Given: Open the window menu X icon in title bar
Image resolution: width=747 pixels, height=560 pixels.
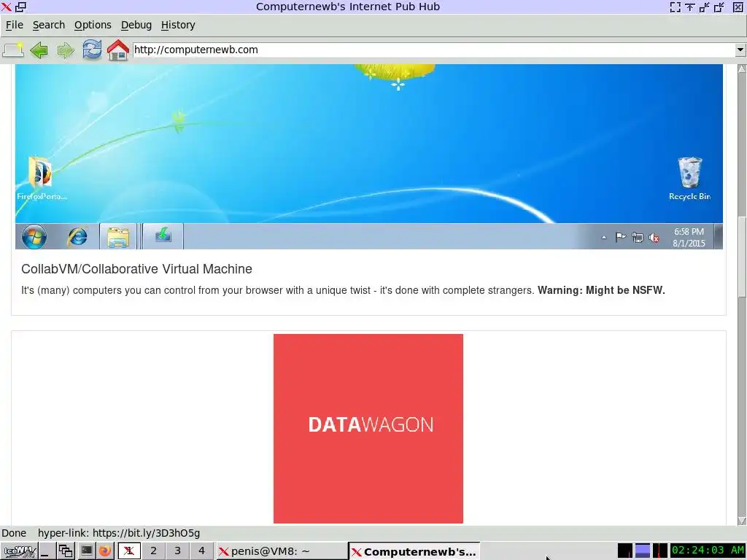Looking at the screenshot, I should pyautogui.click(x=7, y=7).
